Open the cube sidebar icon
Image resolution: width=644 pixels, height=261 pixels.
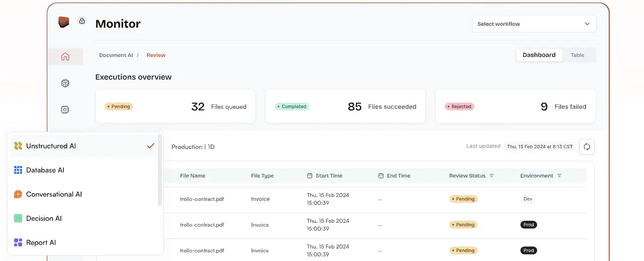[x=65, y=83]
